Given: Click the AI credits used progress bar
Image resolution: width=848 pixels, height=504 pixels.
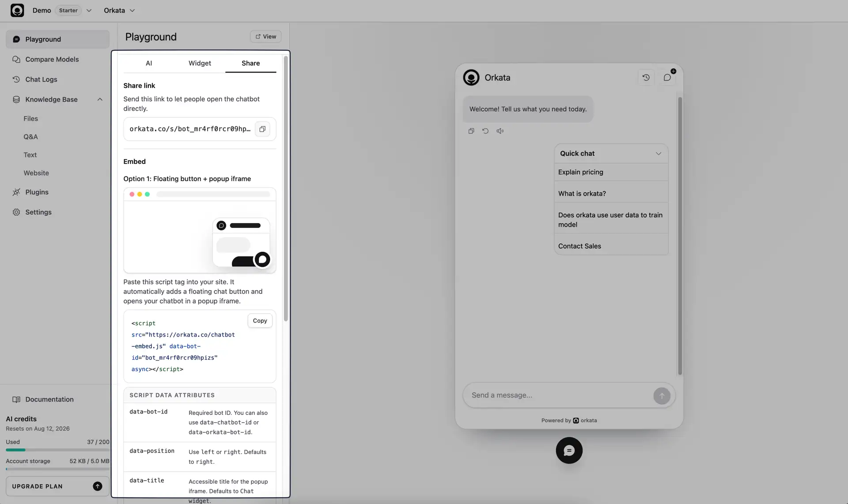Looking at the screenshot, I should (x=57, y=450).
